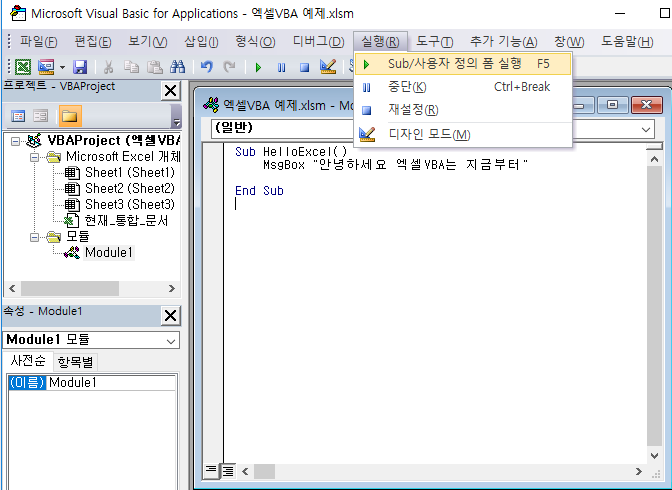This screenshot has height=490, width=672.
Task: Open the 창(W) menu
Action: [x=569, y=42]
